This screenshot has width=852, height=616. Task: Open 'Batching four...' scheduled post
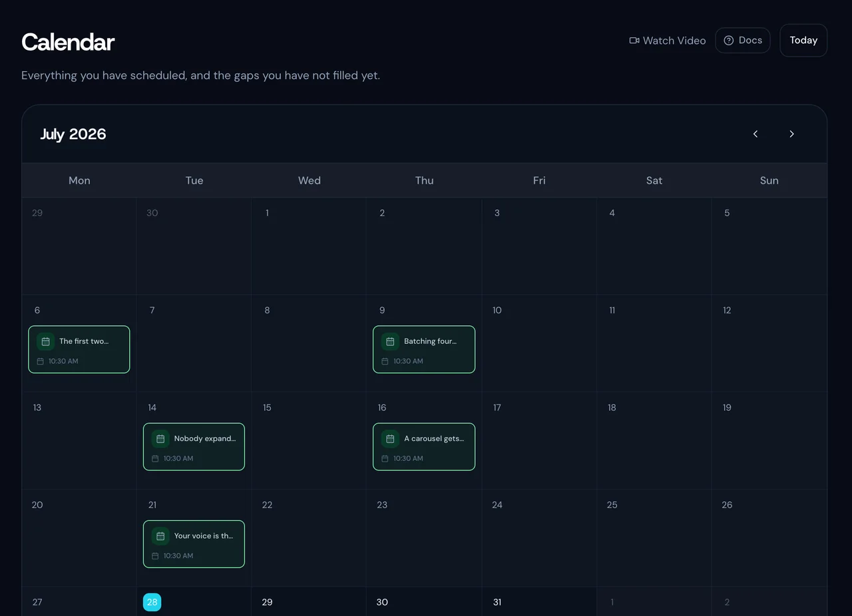[x=424, y=349]
